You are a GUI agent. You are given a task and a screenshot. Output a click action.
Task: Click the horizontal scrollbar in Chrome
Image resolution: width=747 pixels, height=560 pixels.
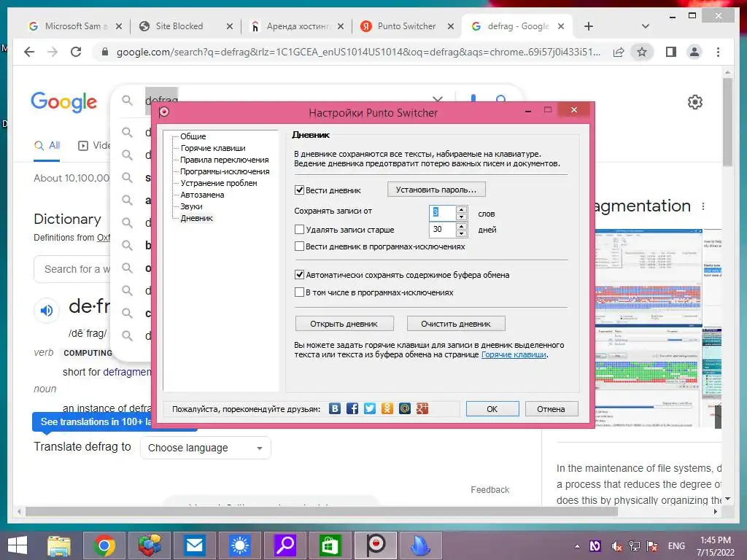(322, 511)
